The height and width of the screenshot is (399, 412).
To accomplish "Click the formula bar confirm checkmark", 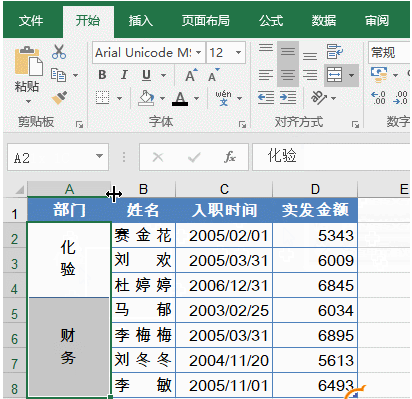I will coord(194,157).
